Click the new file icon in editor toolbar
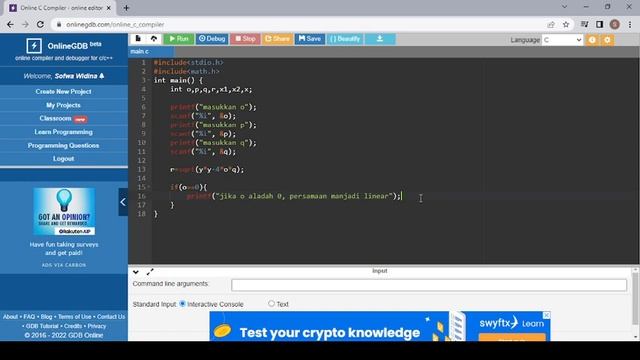Image resolution: width=640 pixels, height=360 pixels. point(138,39)
